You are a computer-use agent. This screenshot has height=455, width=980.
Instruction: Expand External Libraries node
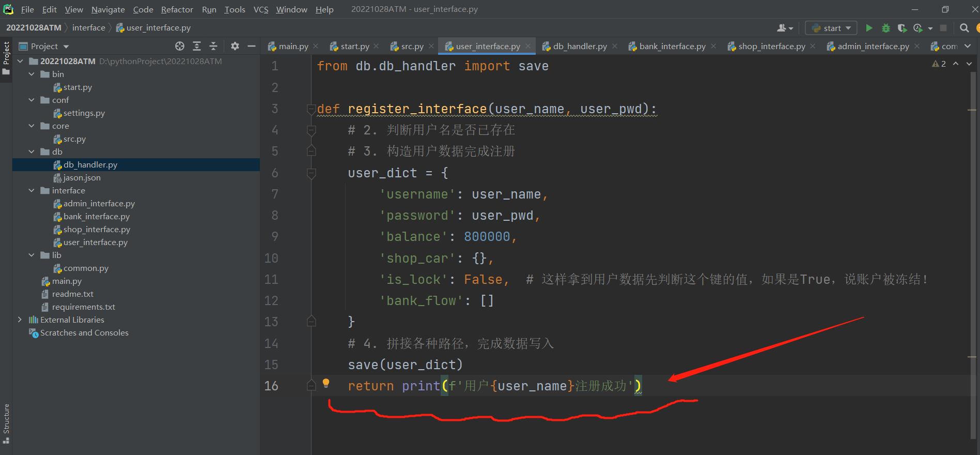click(20, 320)
